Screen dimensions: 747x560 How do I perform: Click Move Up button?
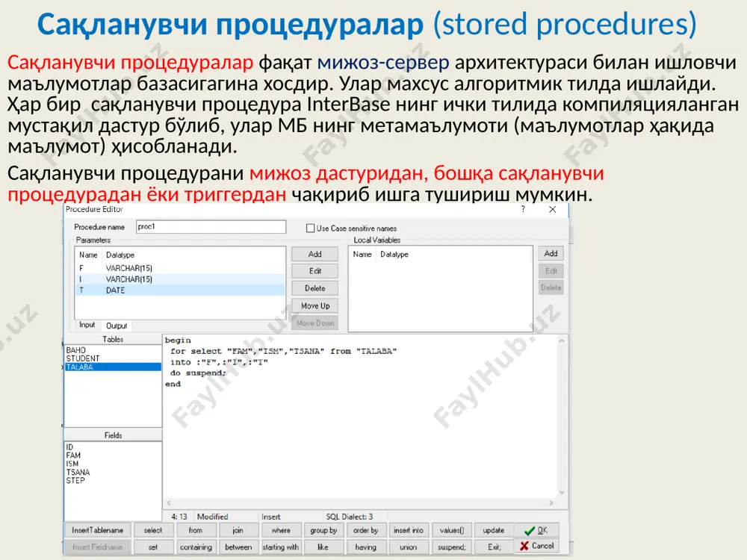tap(315, 305)
